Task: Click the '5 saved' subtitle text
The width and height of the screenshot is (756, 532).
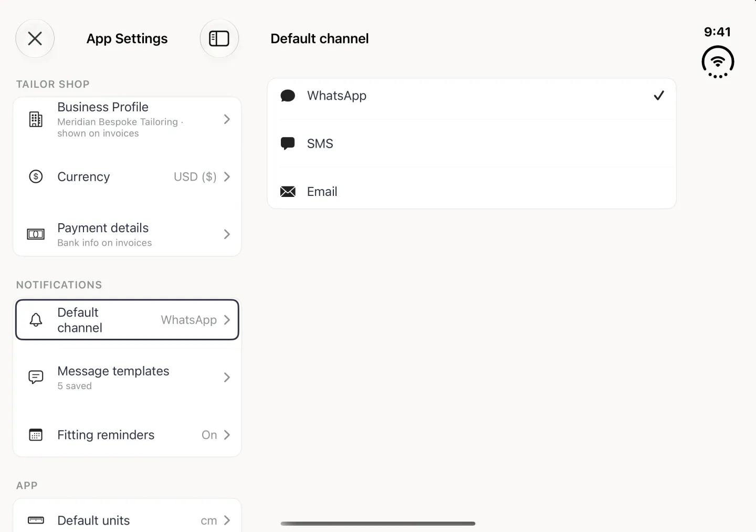Action: point(75,386)
